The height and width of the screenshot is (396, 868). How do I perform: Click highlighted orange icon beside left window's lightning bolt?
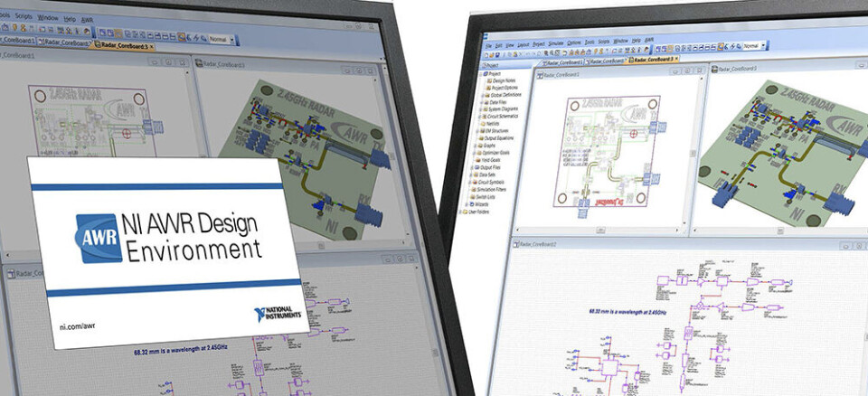[x=182, y=36]
